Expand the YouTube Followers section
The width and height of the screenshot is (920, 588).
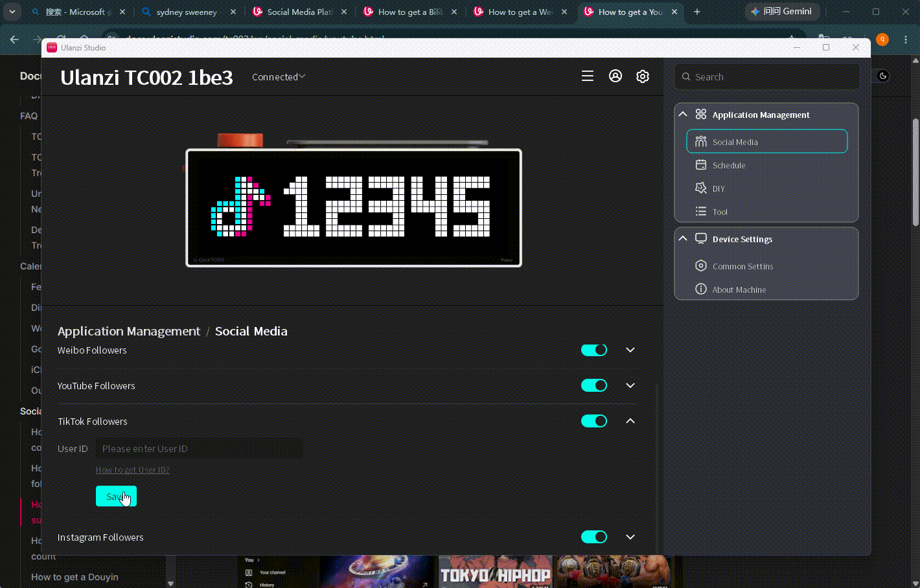click(x=630, y=386)
